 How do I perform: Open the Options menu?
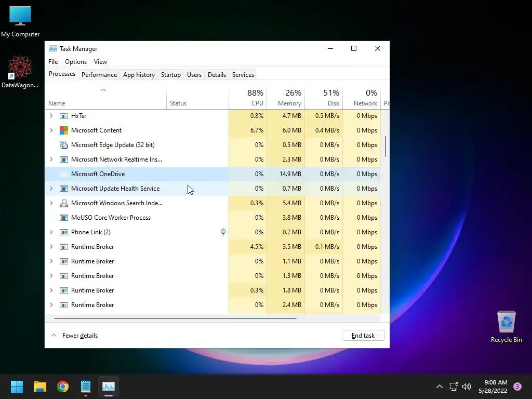76,62
